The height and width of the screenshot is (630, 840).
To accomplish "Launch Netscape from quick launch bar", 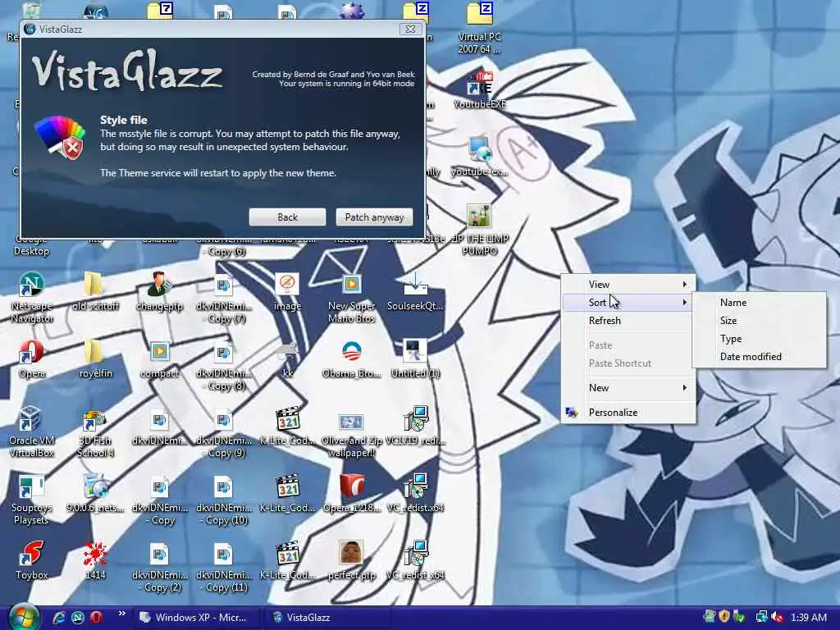I will pyautogui.click(x=78, y=618).
